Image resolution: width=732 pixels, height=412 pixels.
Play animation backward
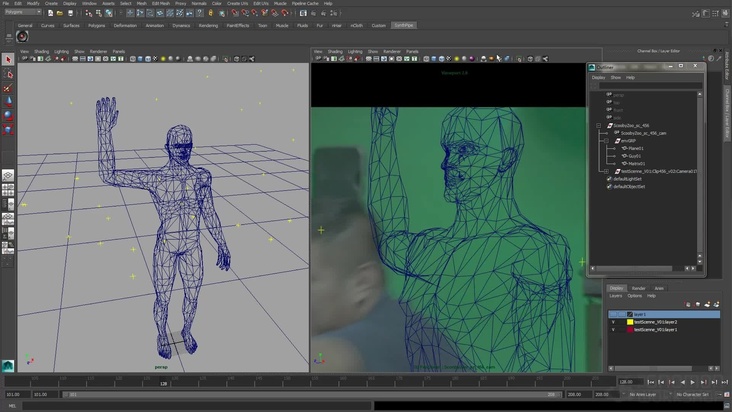coord(683,382)
